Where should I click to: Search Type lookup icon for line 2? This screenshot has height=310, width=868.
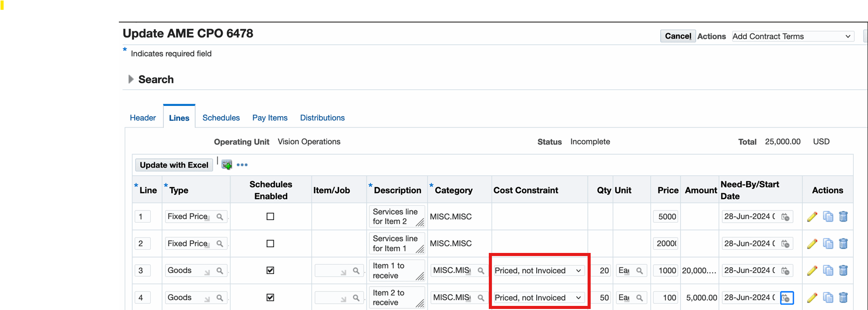pos(220,244)
